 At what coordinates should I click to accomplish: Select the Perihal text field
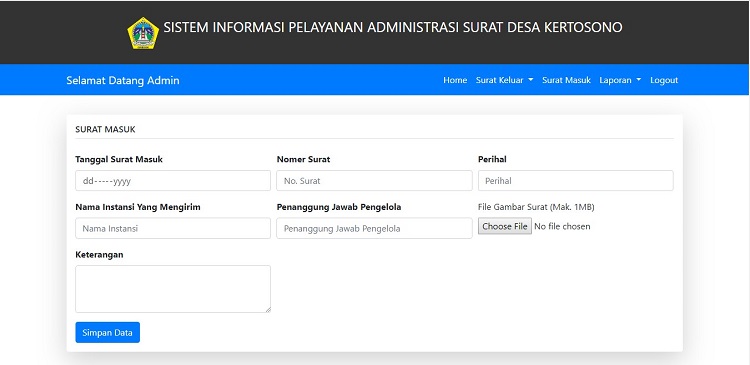point(575,181)
